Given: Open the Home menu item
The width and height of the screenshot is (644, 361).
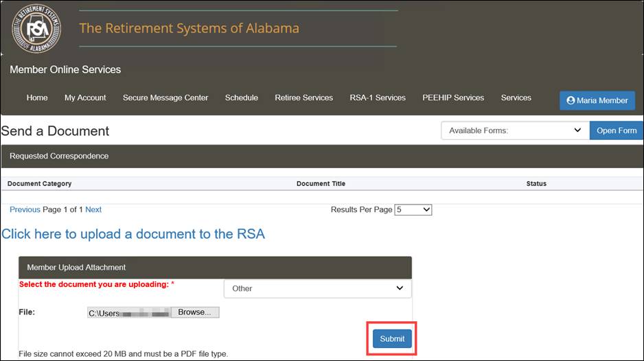Looking at the screenshot, I should click(x=37, y=97).
